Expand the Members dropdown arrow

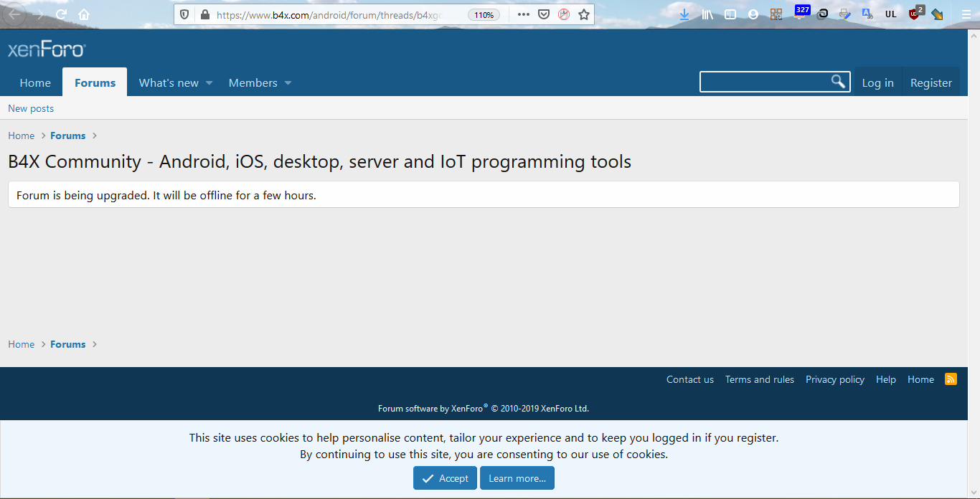click(x=288, y=83)
